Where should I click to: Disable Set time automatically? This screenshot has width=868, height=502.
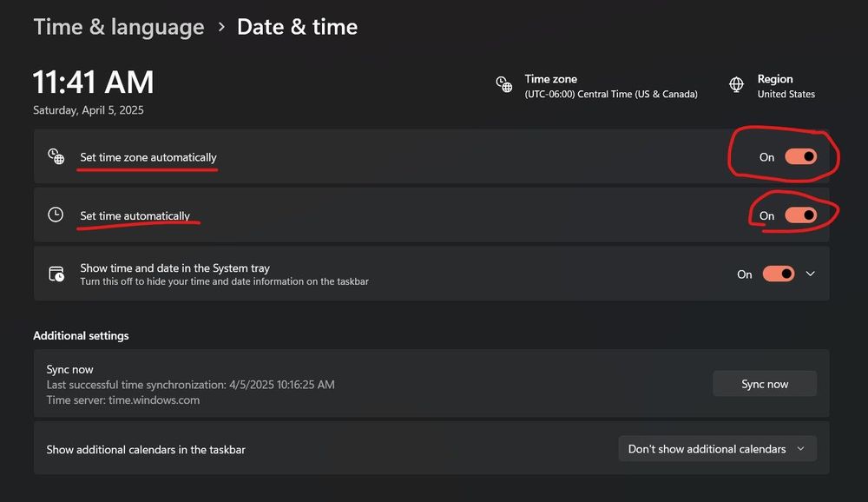799,215
